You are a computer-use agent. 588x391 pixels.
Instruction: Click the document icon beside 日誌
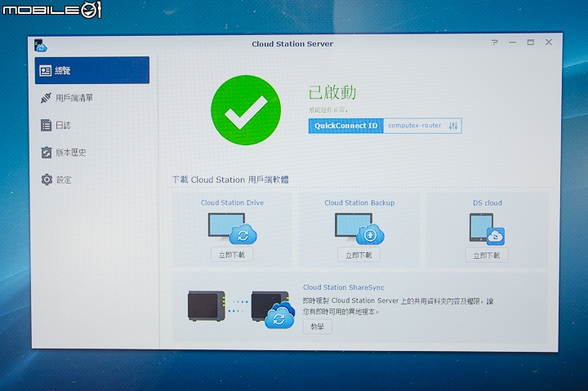coord(46,125)
